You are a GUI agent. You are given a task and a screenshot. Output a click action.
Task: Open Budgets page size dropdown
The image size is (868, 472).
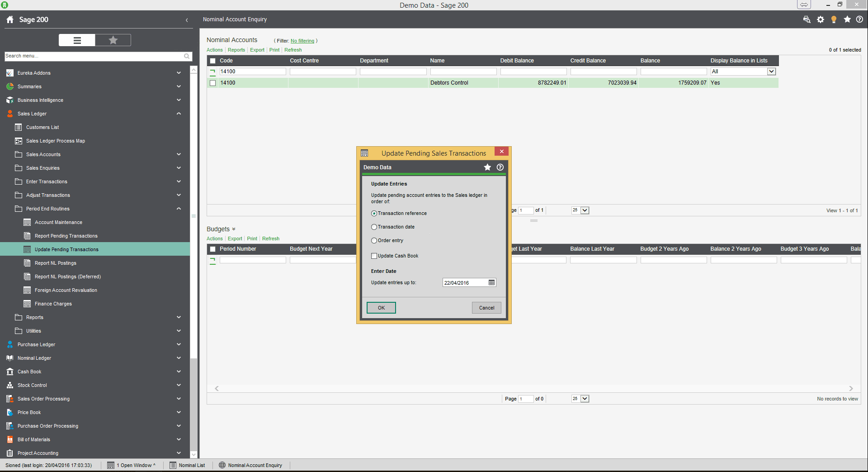(x=585, y=399)
